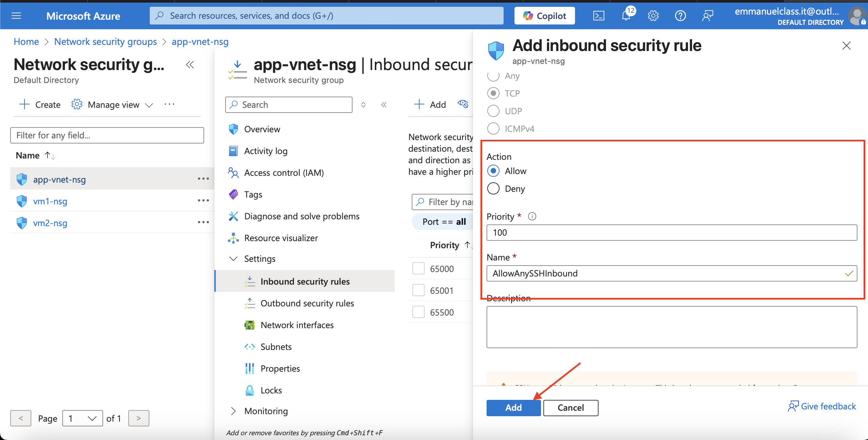Click the top bar feedback icon

[707, 16]
